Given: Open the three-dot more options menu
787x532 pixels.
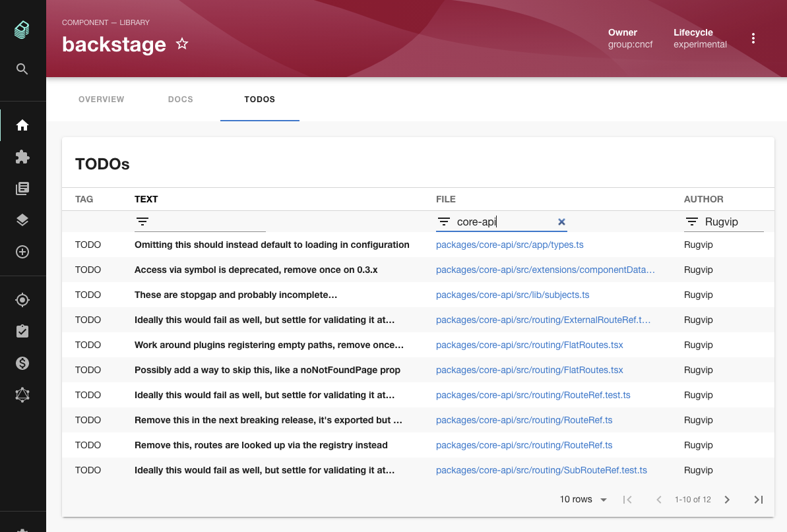Looking at the screenshot, I should click(x=753, y=39).
